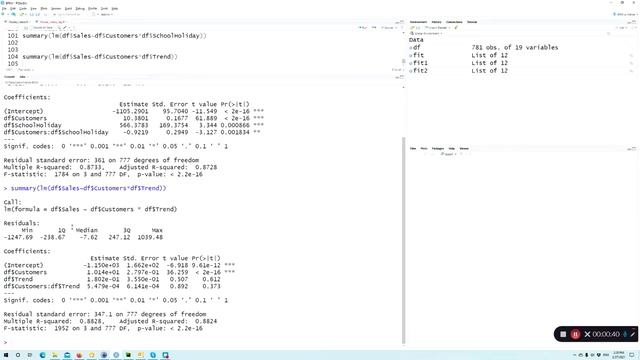Viewport: 640px width, 360px height.
Task: Open the Files tab in lower pane
Action: [413, 149]
